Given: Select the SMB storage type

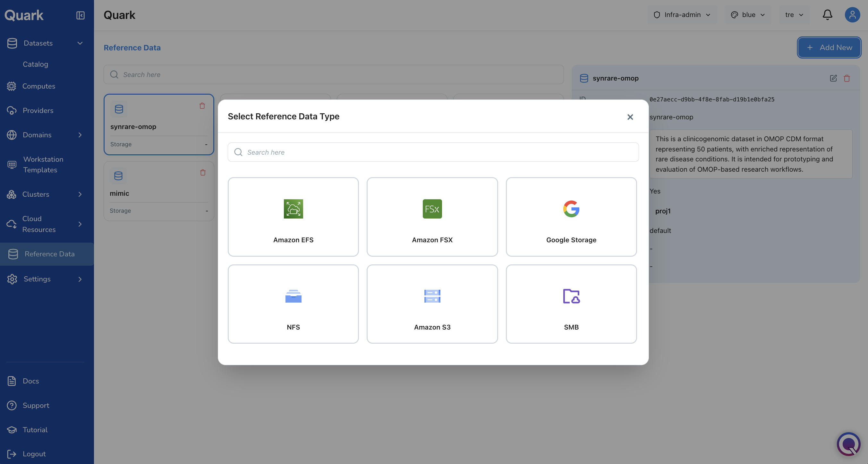Looking at the screenshot, I should click(571, 304).
